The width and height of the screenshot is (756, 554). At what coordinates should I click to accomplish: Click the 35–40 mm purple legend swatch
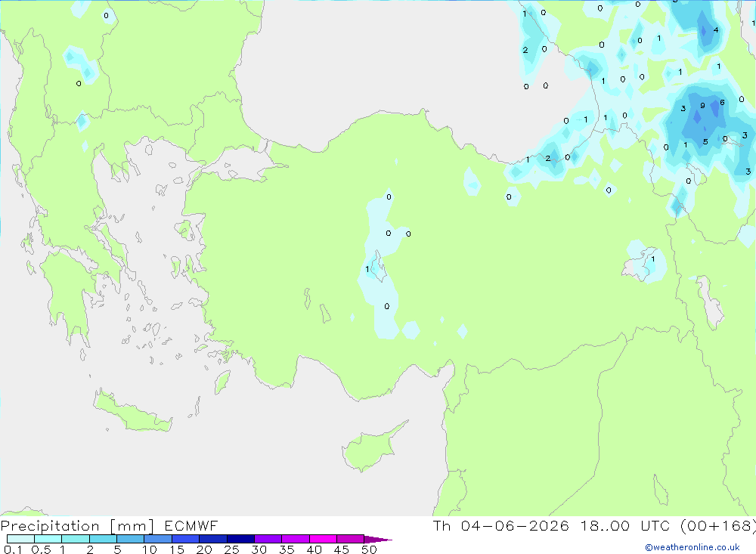click(296, 539)
